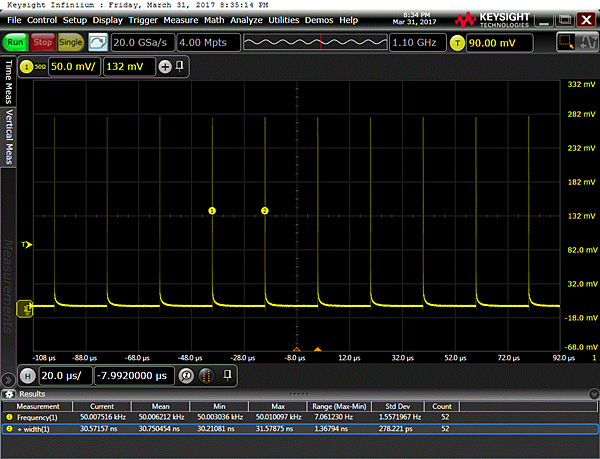Image resolution: width=600 pixels, height=459 pixels.
Task: Click the 132 mV vertical offset field
Action: click(129, 67)
